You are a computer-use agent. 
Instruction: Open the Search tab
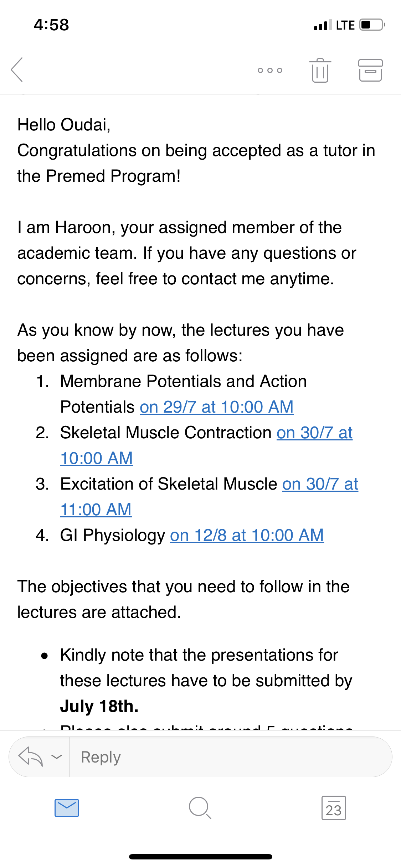[200, 808]
